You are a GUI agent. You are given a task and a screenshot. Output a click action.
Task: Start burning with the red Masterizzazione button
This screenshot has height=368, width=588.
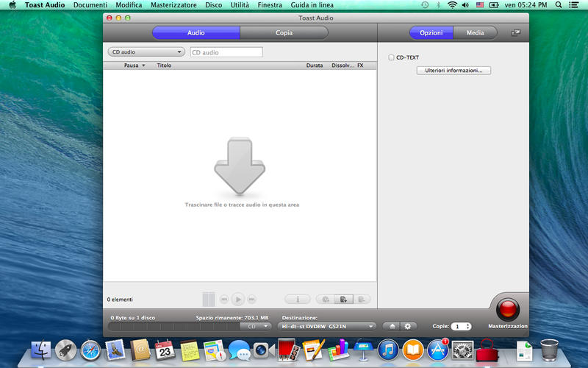coord(508,309)
